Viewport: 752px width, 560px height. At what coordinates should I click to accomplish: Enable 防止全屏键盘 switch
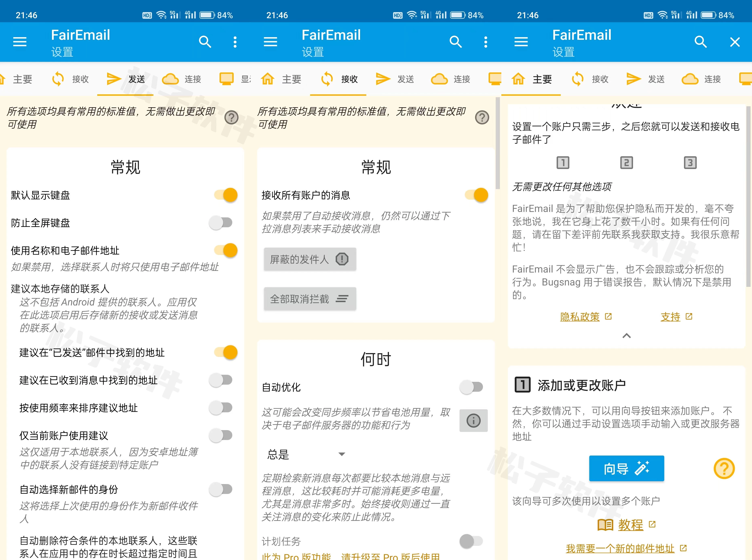221,223
